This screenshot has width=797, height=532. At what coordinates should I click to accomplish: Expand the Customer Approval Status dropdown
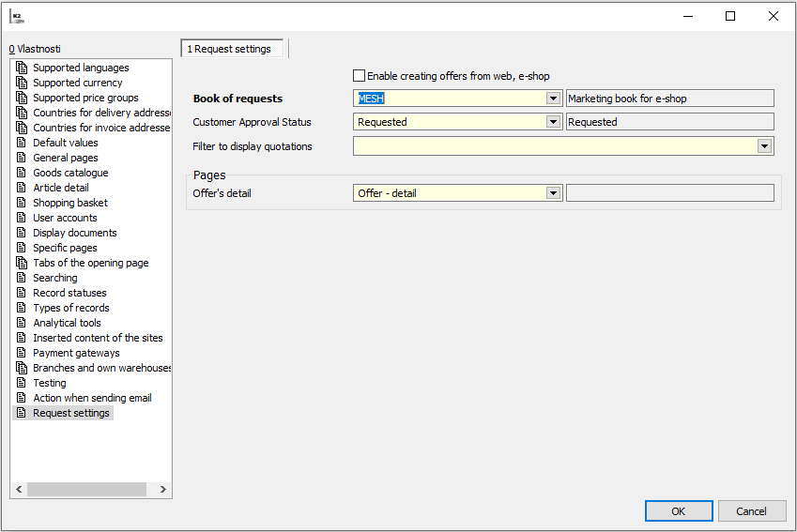point(554,122)
